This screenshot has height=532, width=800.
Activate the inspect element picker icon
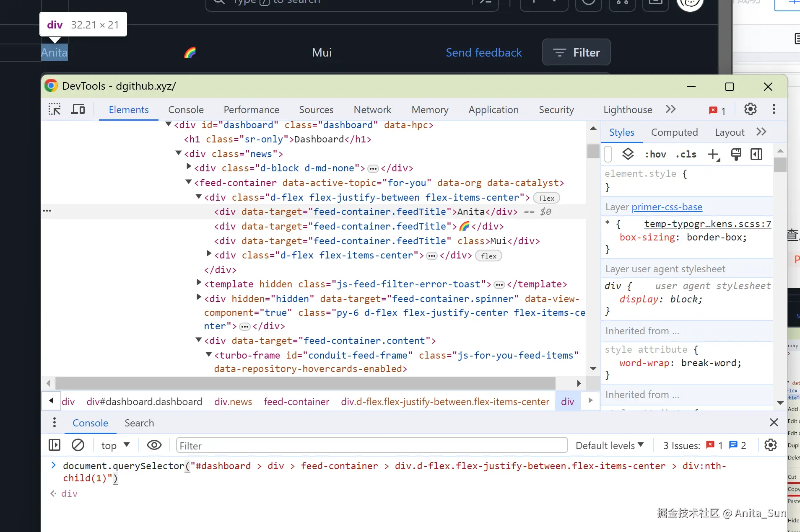(x=55, y=109)
